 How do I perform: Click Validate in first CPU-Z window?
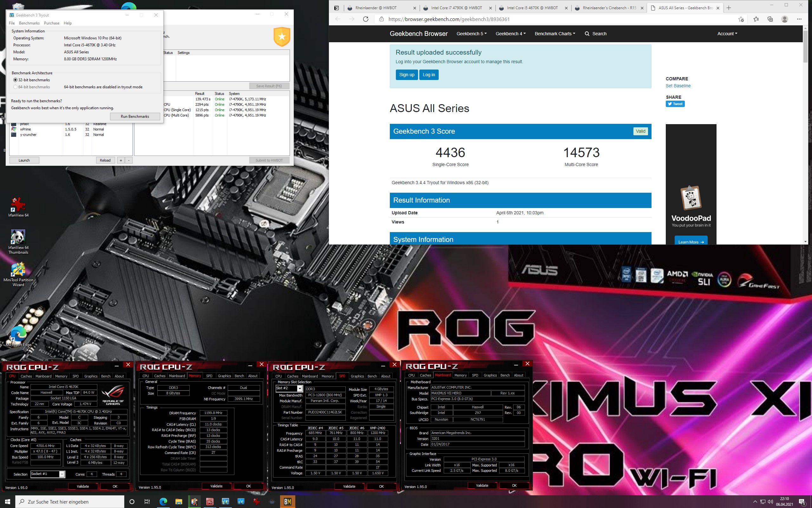click(x=83, y=486)
